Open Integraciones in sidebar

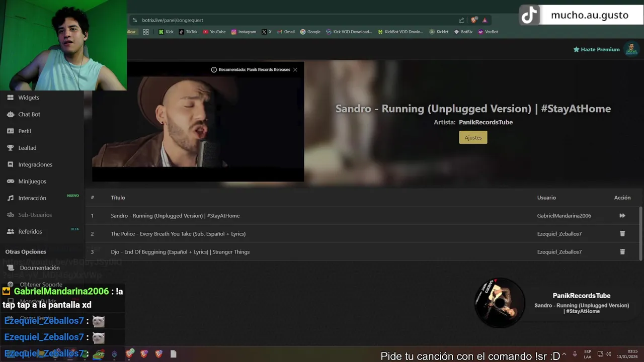(x=35, y=164)
